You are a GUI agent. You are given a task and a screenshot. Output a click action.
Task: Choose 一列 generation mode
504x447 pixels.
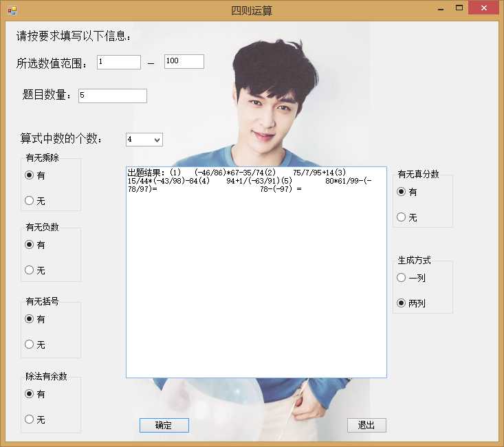[411, 278]
